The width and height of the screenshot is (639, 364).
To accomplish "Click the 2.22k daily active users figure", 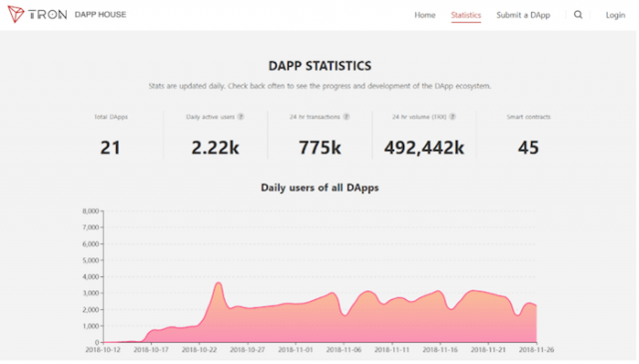I will tap(216, 148).
